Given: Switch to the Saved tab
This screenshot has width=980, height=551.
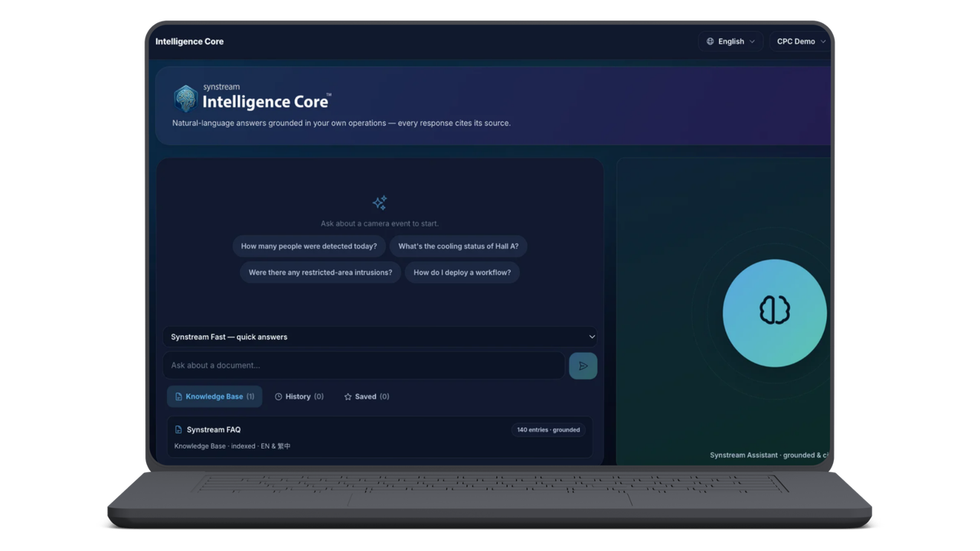Looking at the screenshot, I should click(366, 396).
